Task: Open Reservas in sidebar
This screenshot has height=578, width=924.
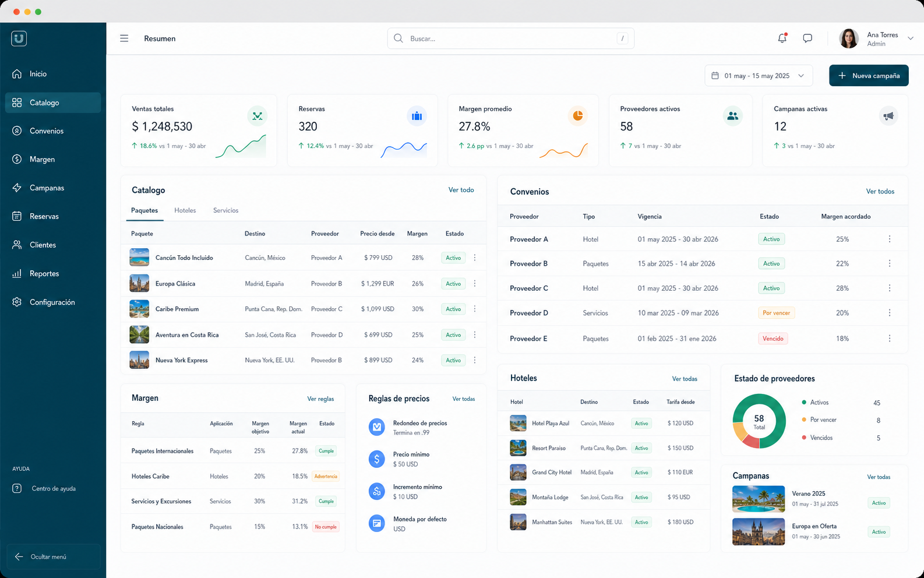Action: 52,216
